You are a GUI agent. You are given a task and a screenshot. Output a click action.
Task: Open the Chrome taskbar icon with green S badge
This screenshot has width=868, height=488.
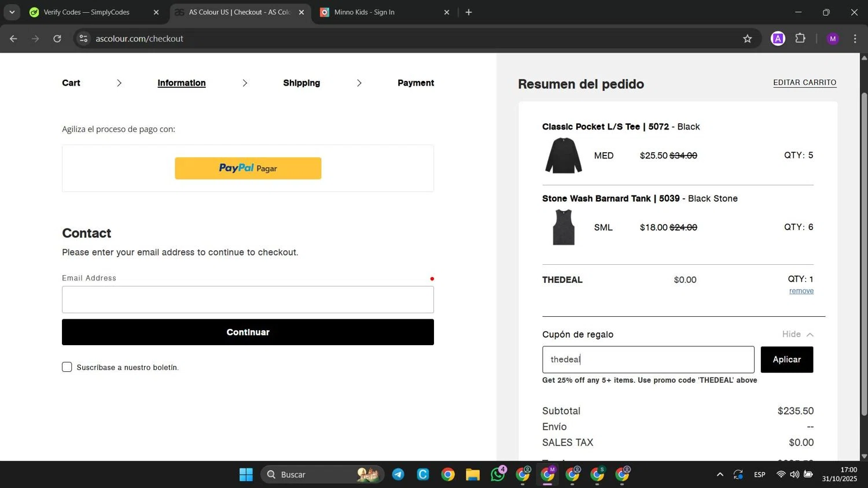pyautogui.click(x=597, y=475)
